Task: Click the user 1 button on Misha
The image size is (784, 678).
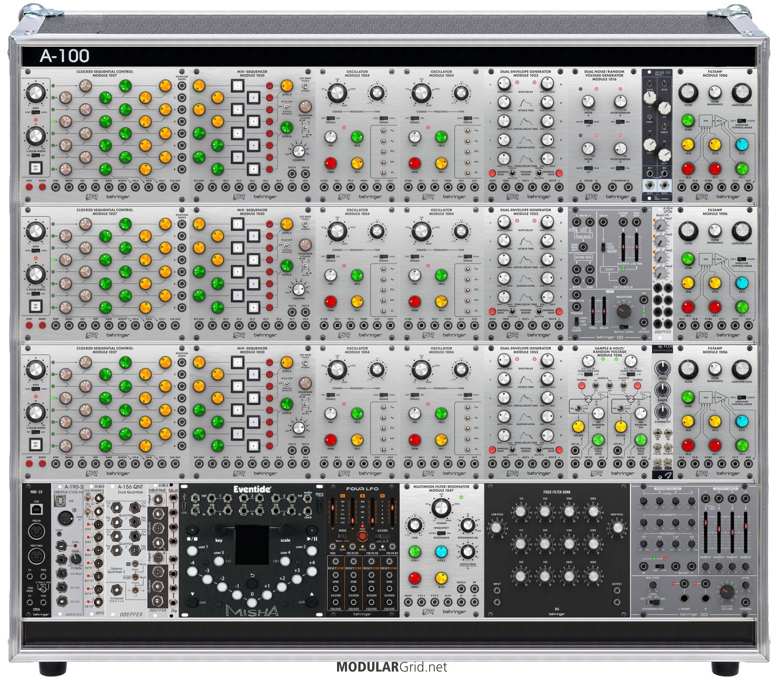Action: [x=191, y=552]
